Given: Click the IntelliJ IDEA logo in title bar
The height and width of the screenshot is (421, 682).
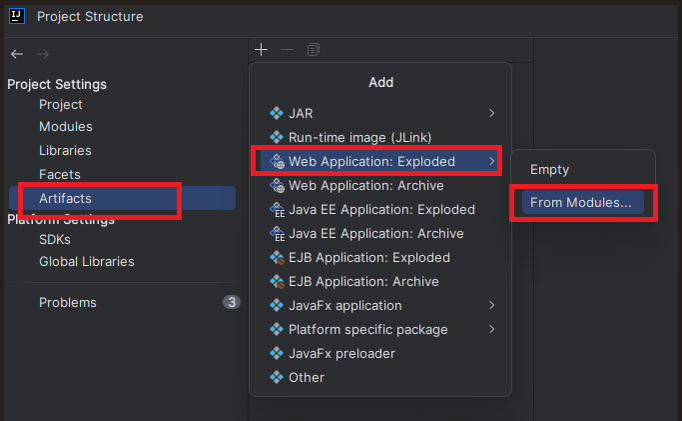Looking at the screenshot, I should click(x=17, y=17).
